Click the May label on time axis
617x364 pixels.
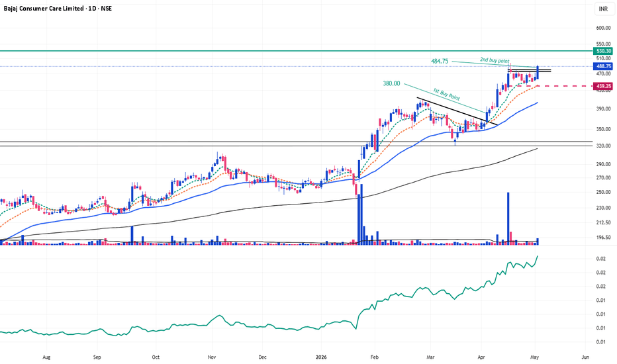(x=534, y=357)
